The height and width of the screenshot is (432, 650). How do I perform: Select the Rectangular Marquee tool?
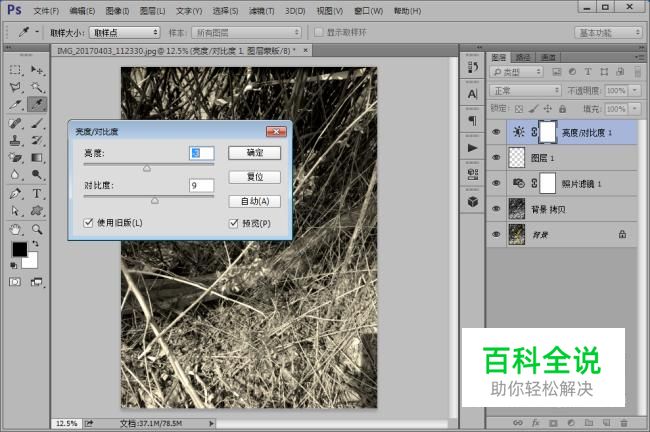coord(15,70)
